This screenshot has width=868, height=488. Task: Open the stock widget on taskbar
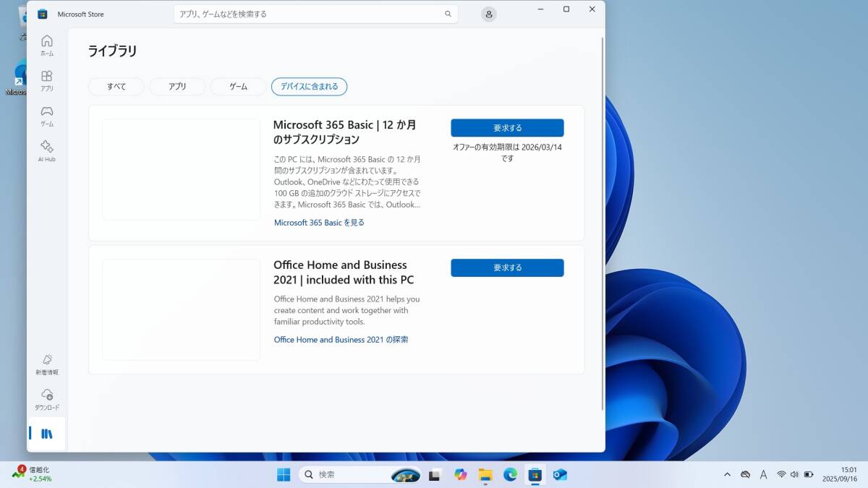click(32, 474)
